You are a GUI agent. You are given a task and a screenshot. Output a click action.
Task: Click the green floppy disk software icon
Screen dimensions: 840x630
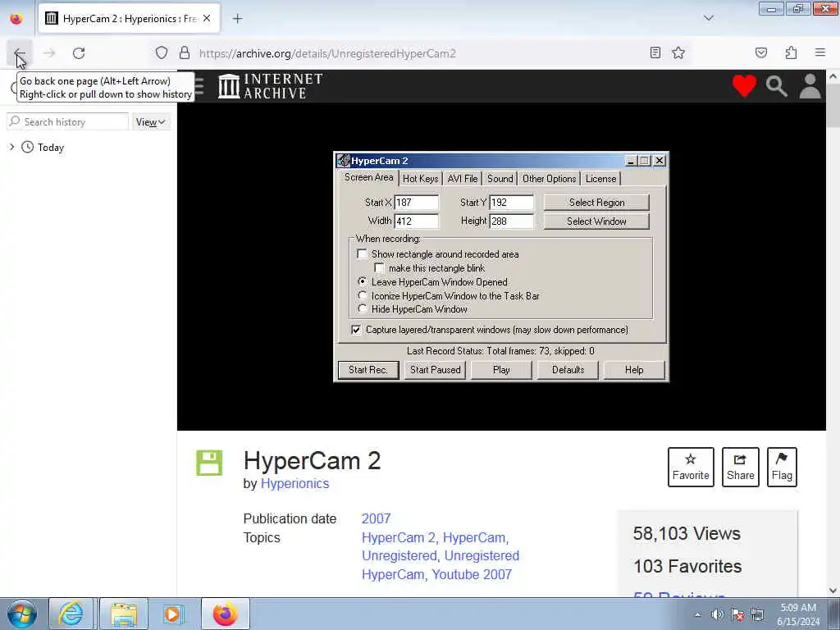(x=209, y=463)
